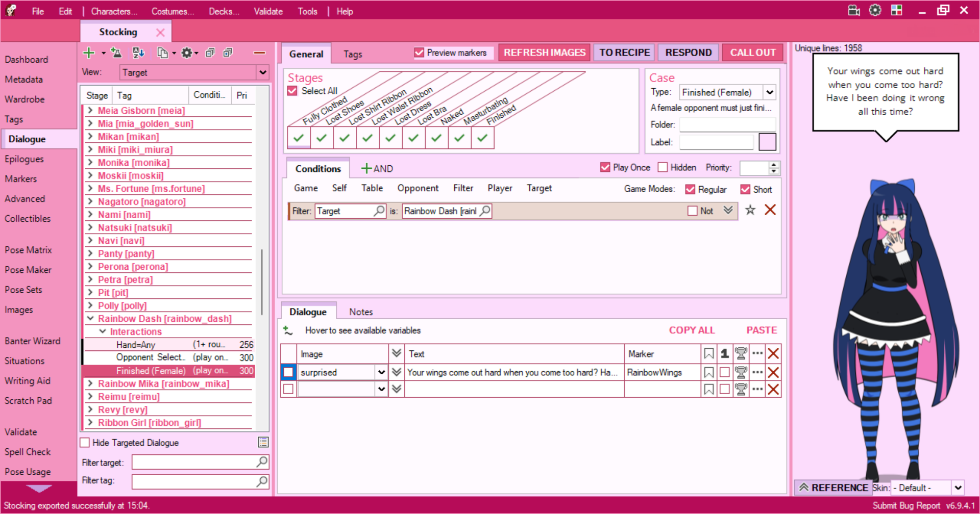This screenshot has width=980, height=514.
Task: Open the video camera icon in title bar
Action: tap(854, 11)
